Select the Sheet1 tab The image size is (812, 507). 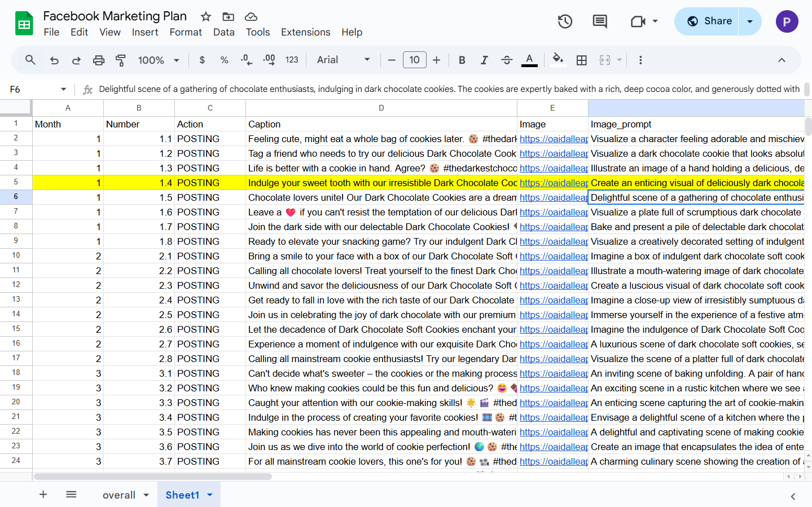[182, 495]
